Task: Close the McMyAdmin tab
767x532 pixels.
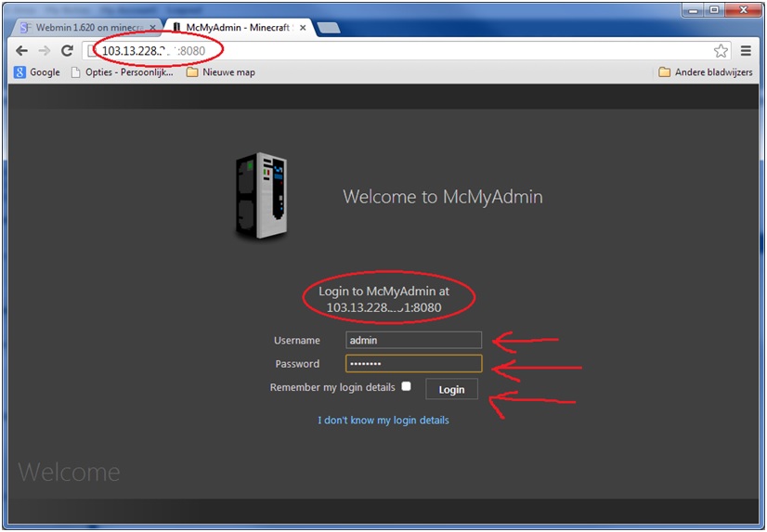Action: pyautogui.click(x=303, y=28)
